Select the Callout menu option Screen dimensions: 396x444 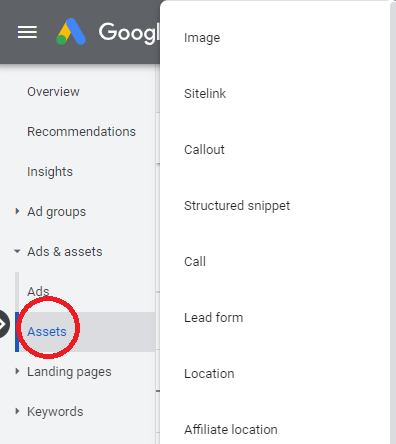pos(204,150)
